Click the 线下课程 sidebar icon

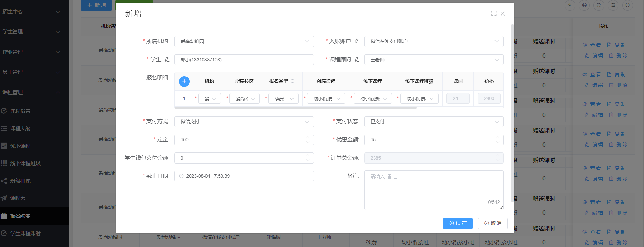coord(4,146)
